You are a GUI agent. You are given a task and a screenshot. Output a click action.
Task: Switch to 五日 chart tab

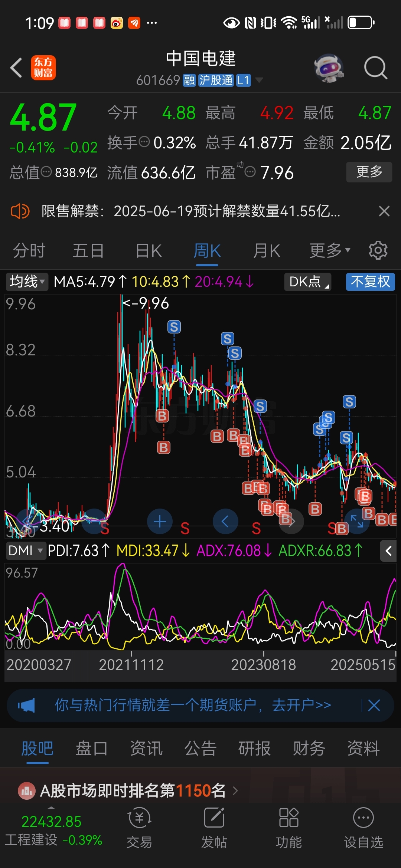88,251
